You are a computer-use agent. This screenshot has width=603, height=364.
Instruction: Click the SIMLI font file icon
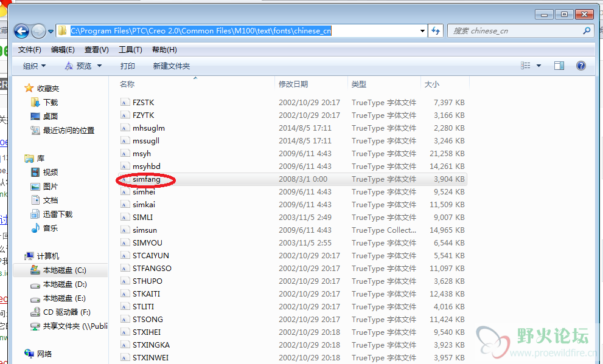125,217
